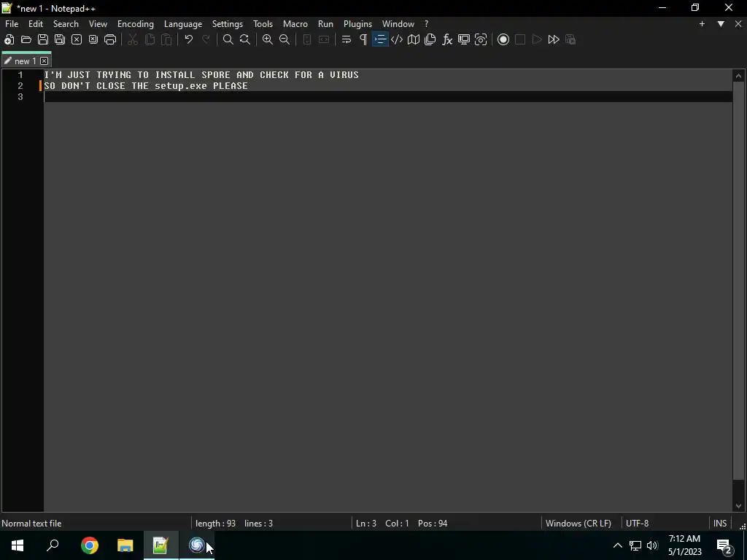Open Windows taskbar search
Viewport: 747px width, 560px height.
pos(53,545)
